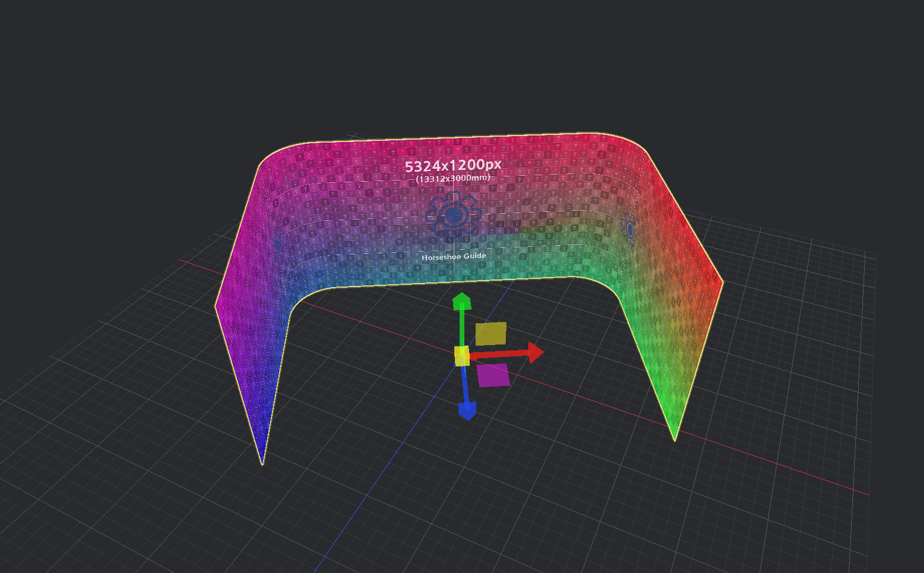
Task: Click the yellow plane handle of the gizmo
Action: tap(491, 333)
